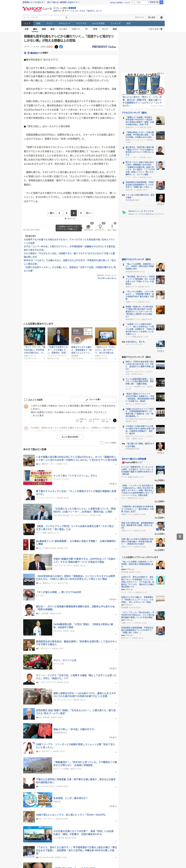Open settings via the gear icon
This screenshot has height=868, width=186.
pos(161,18)
